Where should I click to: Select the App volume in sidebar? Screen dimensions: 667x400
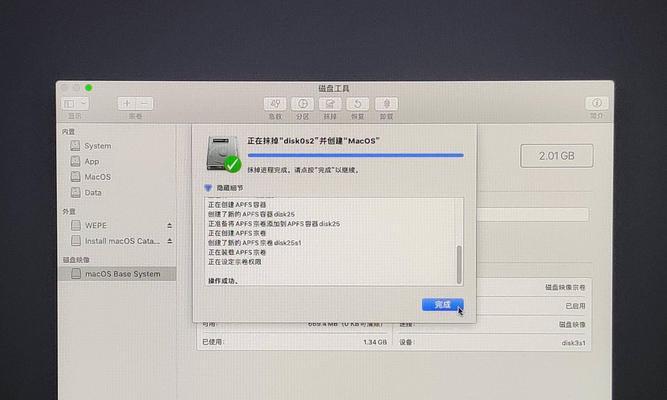117,161
